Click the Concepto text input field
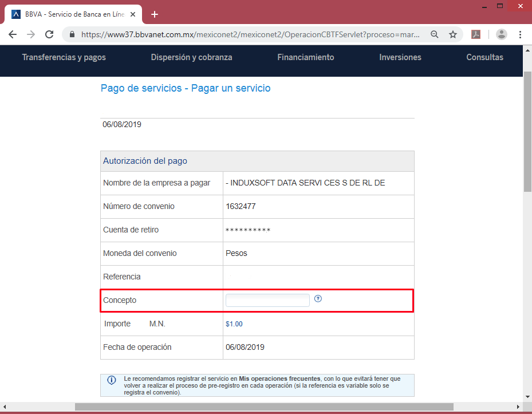Viewport: 532px width, 414px height. coord(267,300)
